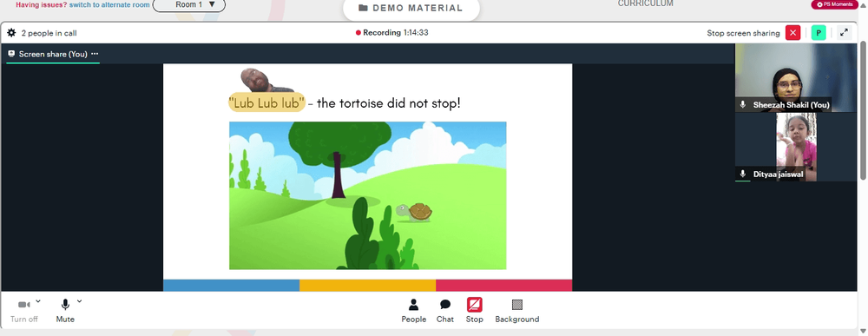The height and width of the screenshot is (336, 868).
Task: Click switch to alternate room link
Action: tap(109, 4)
